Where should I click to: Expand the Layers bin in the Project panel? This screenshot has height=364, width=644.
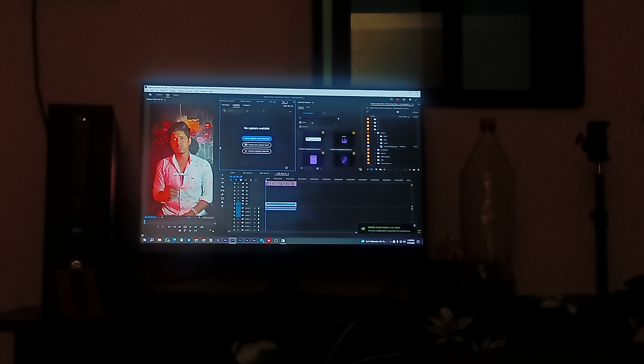pos(375,153)
